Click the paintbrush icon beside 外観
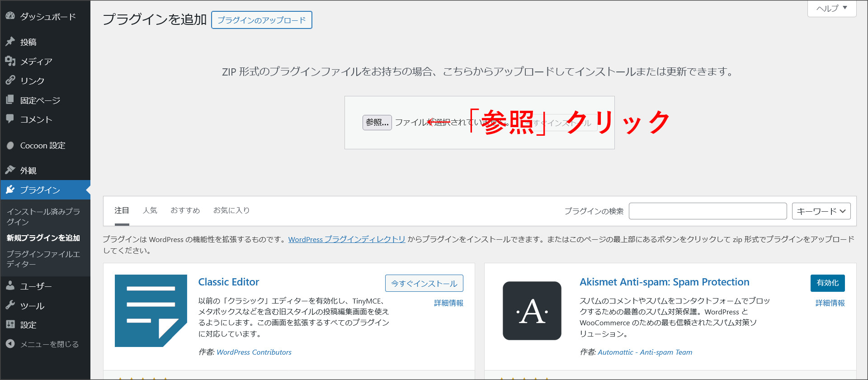This screenshot has height=380, width=868. coord(10,170)
